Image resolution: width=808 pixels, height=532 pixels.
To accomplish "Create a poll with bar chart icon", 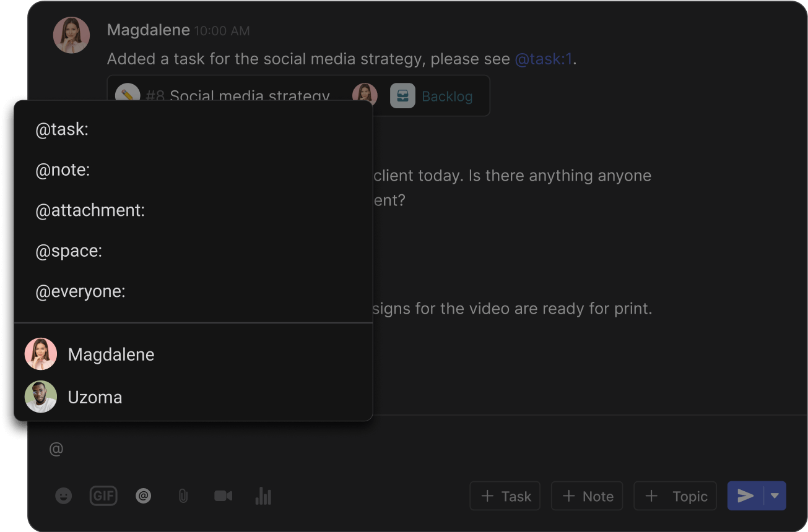I will point(263,496).
